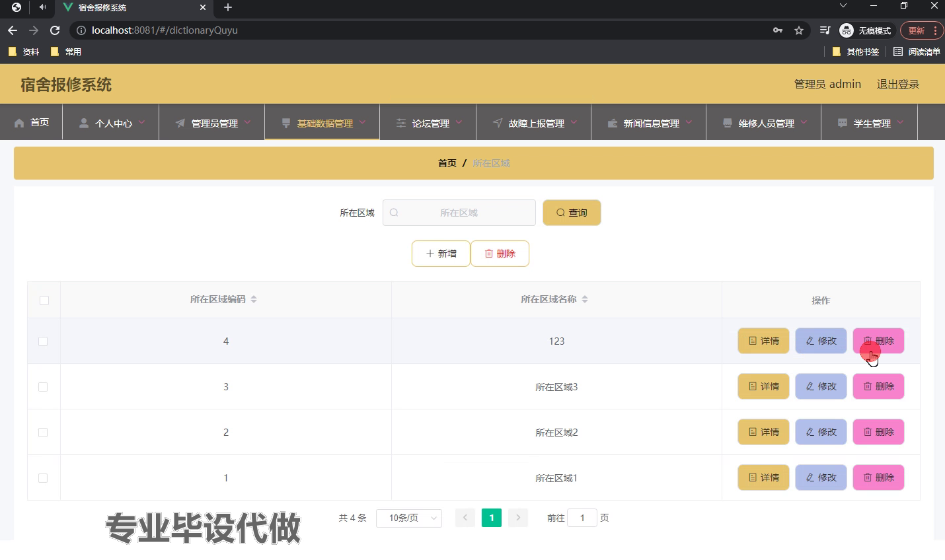Toggle the select-all checkbox in table header

44,300
